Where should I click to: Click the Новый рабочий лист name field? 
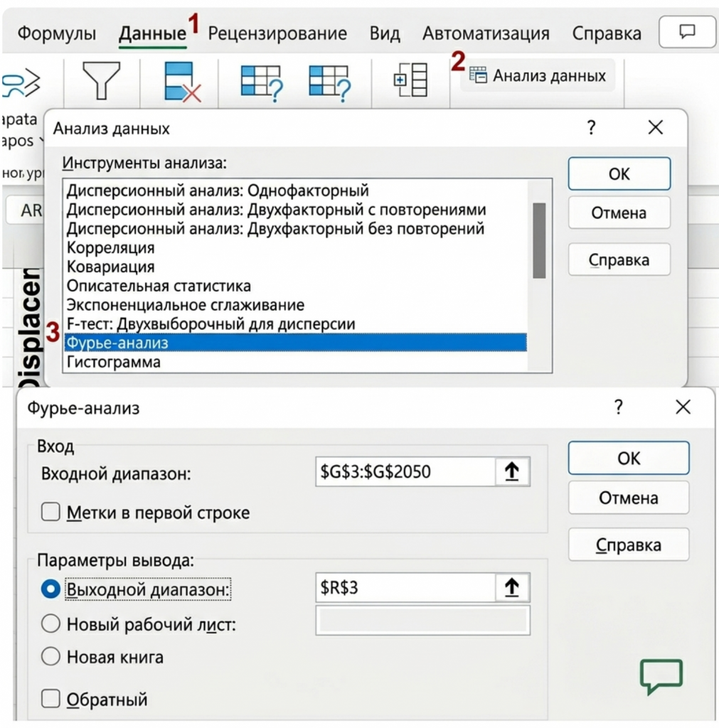coord(422,620)
